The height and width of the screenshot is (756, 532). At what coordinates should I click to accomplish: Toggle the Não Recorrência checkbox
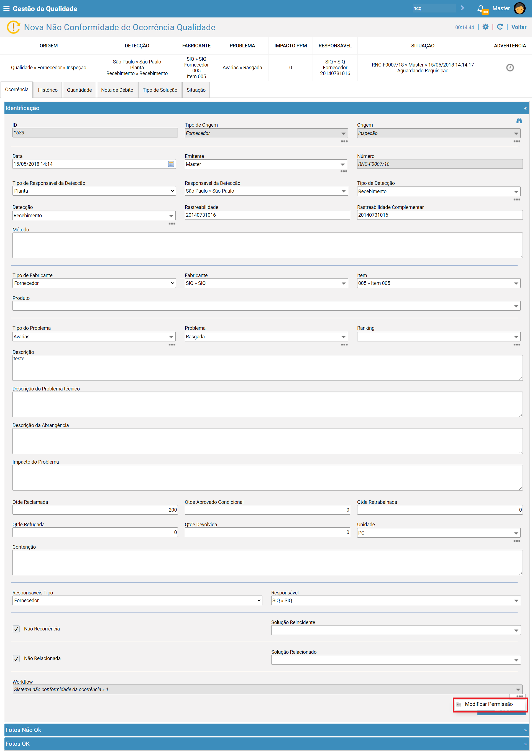[16, 629]
